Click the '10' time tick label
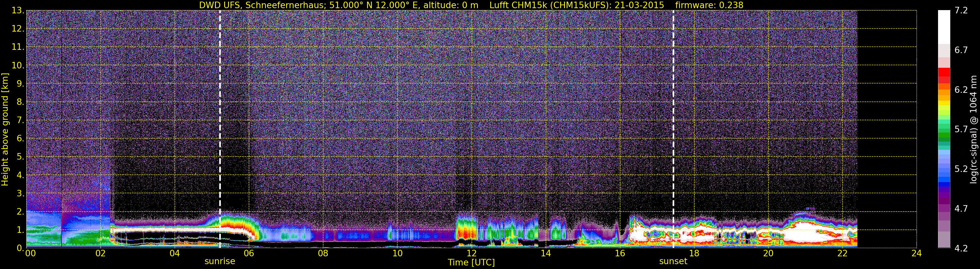980x269 pixels. tap(397, 253)
